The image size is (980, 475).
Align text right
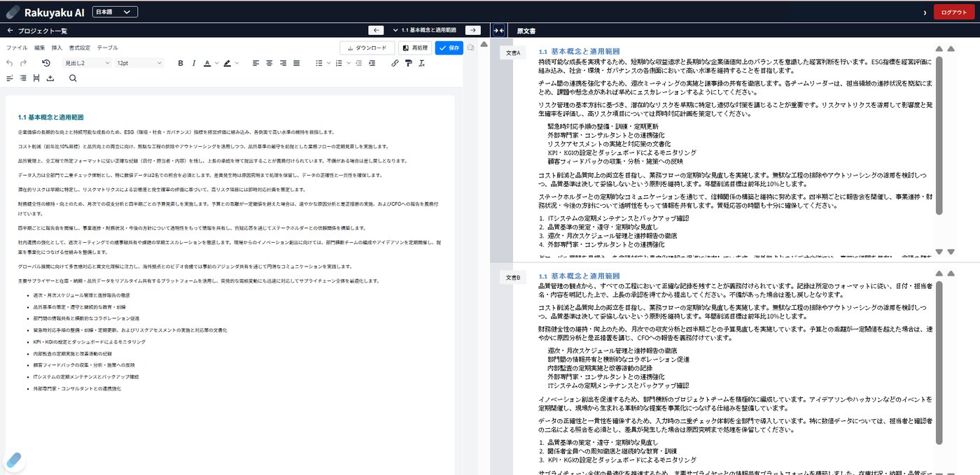point(283,63)
